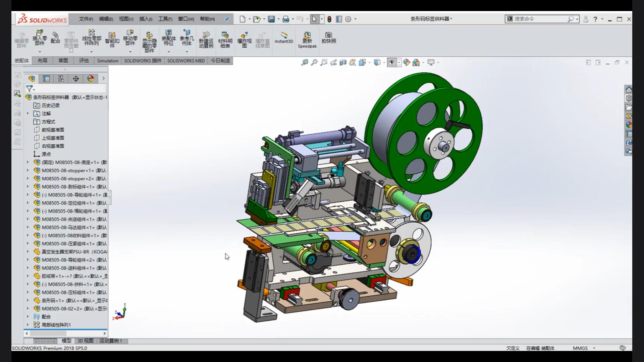
Task: Click the Previous View icon
Action: [333, 62]
